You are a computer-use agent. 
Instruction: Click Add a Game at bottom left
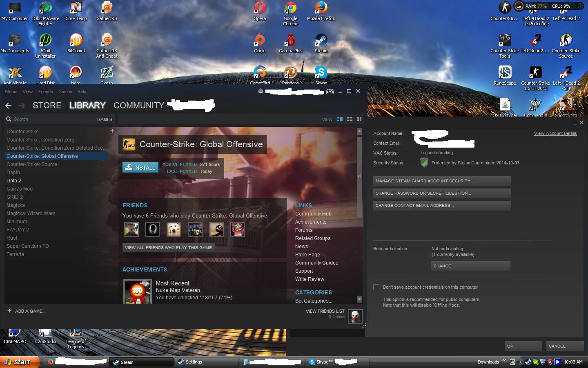27,311
